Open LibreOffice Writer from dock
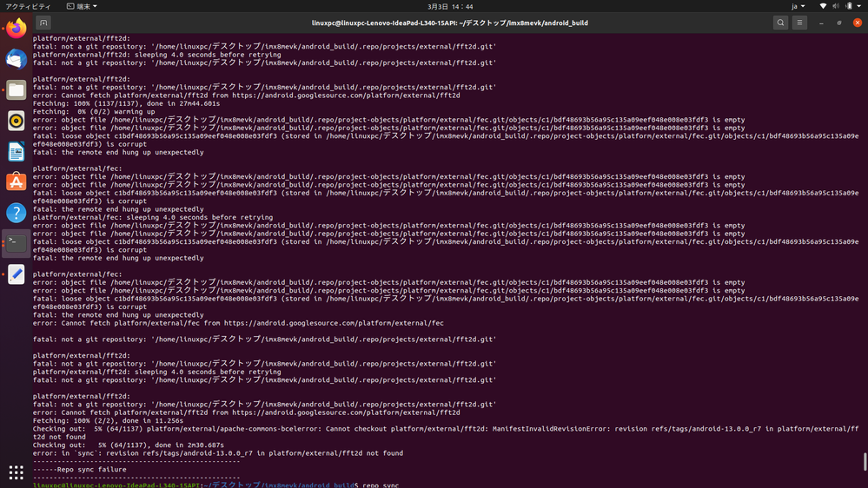This screenshot has height=488, width=868. [x=16, y=152]
